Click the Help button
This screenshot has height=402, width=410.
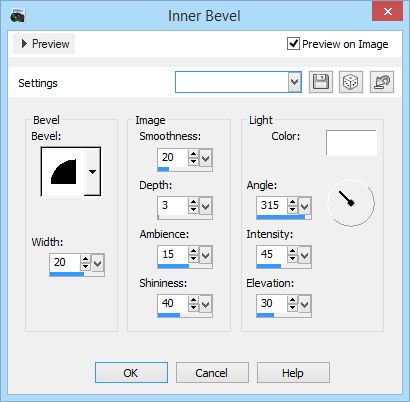293,373
